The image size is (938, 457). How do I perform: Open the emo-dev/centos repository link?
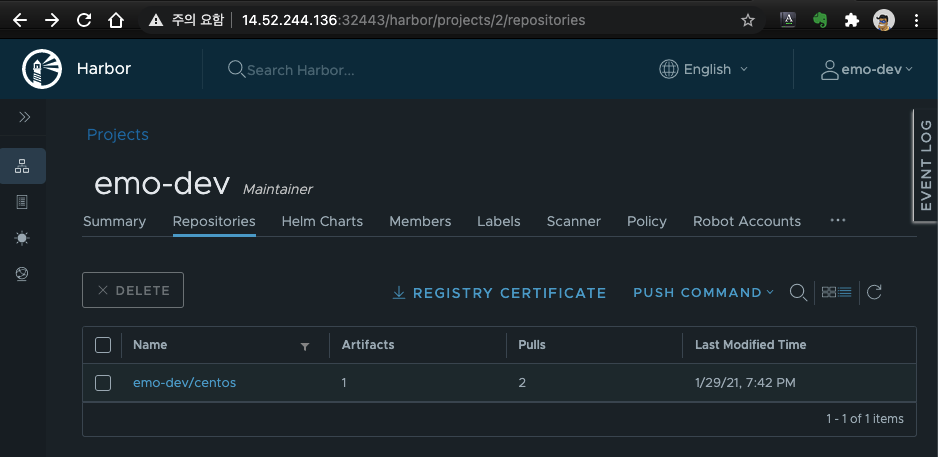[184, 382]
